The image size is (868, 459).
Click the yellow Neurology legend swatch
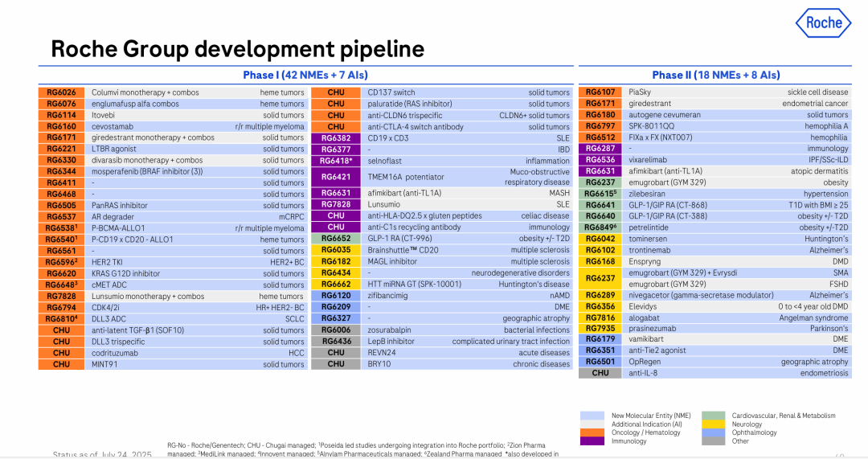713,424
